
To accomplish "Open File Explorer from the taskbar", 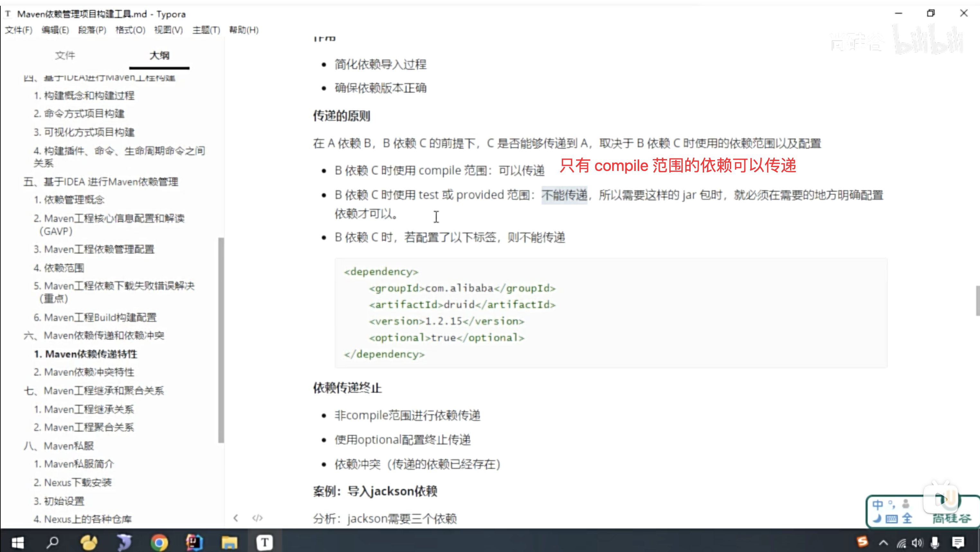I will (229, 542).
